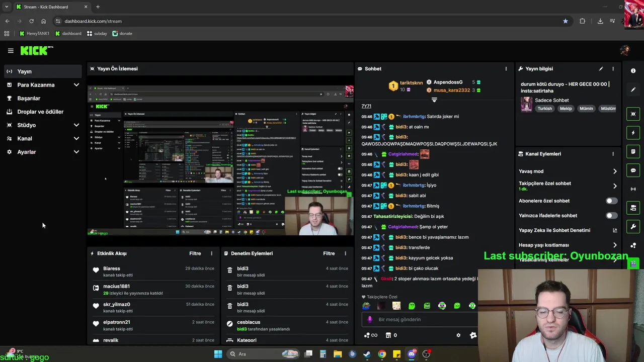Open OBS Studio from taskbar
This screenshot has width=644, height=362.
click(427, 354)
